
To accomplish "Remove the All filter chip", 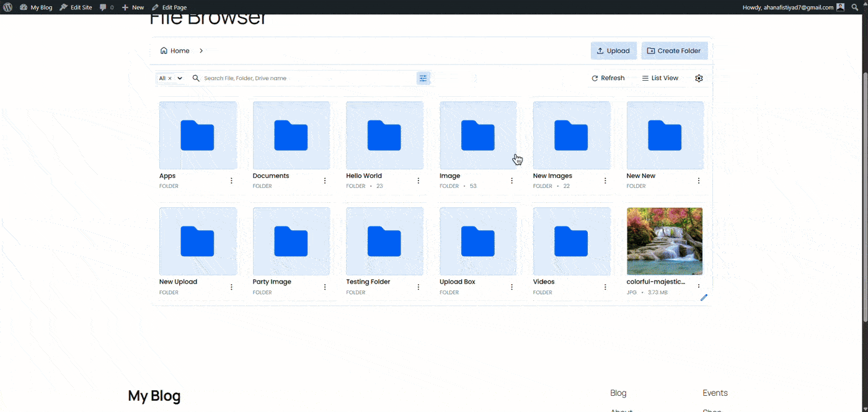I will (170, 78).
